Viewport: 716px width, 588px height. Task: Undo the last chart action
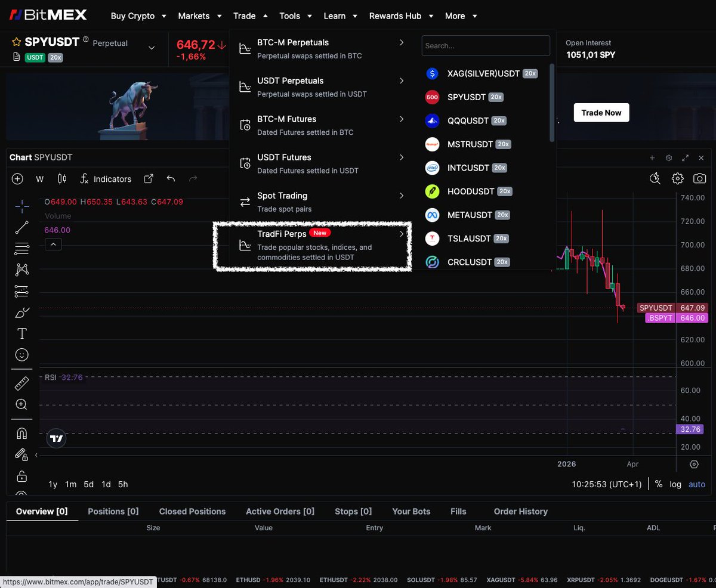coord(171,179)
